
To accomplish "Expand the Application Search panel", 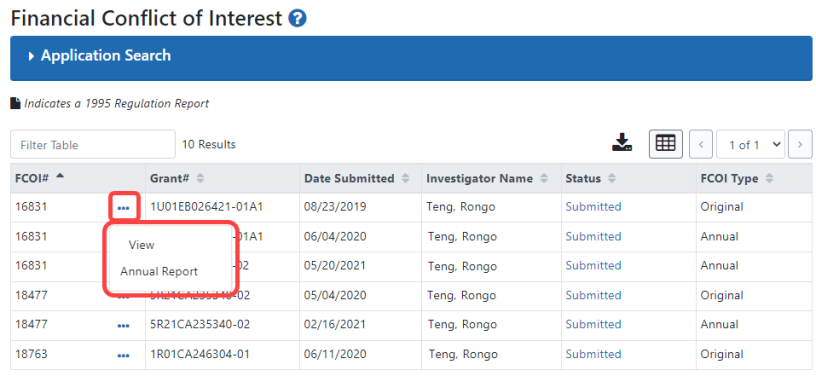I will (x=411, y=58).
